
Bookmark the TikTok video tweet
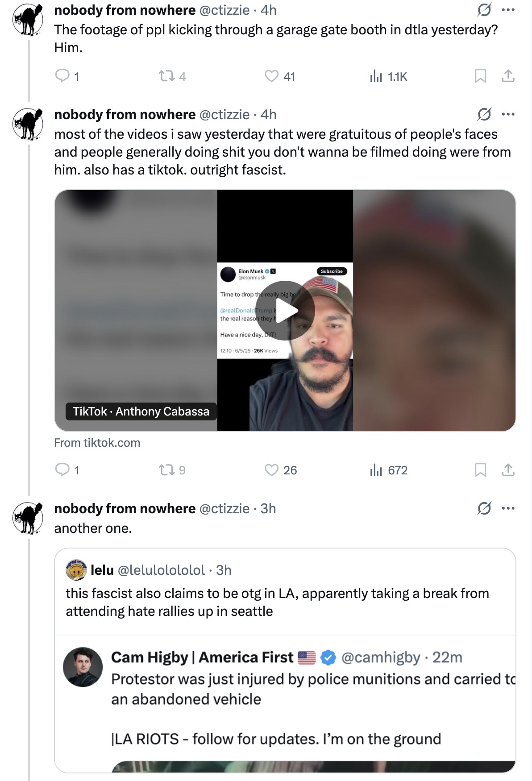480,470
